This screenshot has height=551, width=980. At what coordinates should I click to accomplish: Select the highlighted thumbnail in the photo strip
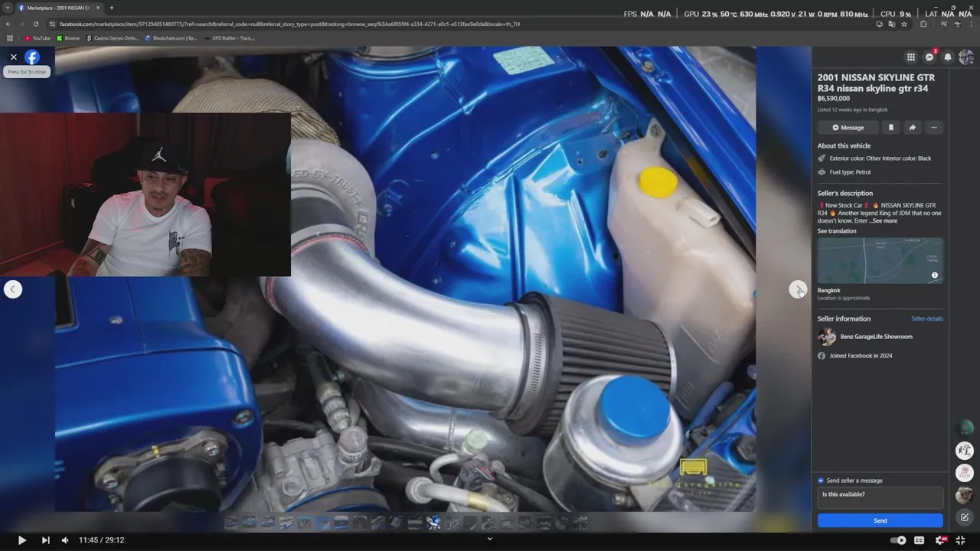[434, 523]
